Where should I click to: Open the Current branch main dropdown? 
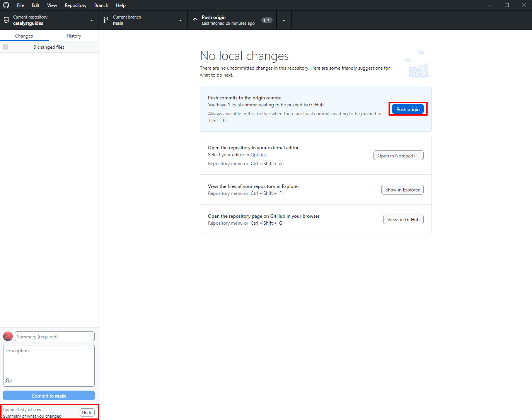pyautogui.click(x=180, y=20)
